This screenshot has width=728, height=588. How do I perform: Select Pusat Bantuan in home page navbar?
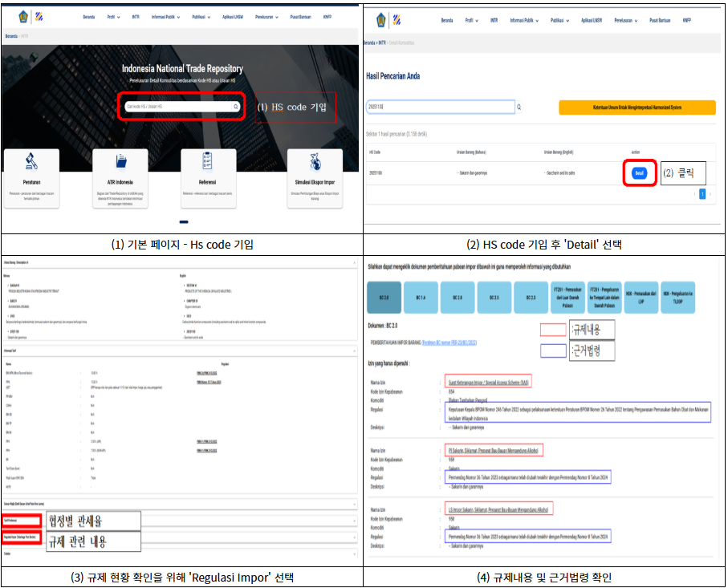[300, 17]
